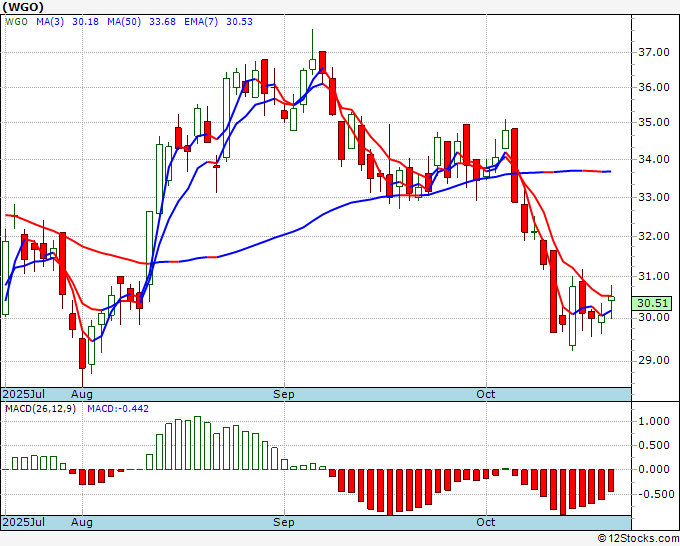Click the -0.500 MACD axis label
This screenshot has height=546, width=680.
pyautogui.click(x=655, y=494)
